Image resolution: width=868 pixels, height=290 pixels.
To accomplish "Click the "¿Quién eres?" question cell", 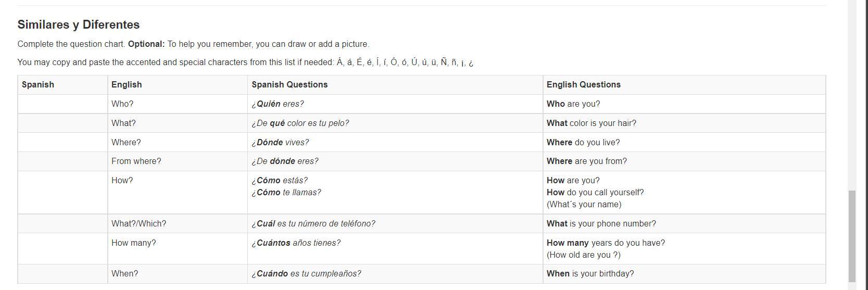I will pyautogui.click(x=278, y=104).
